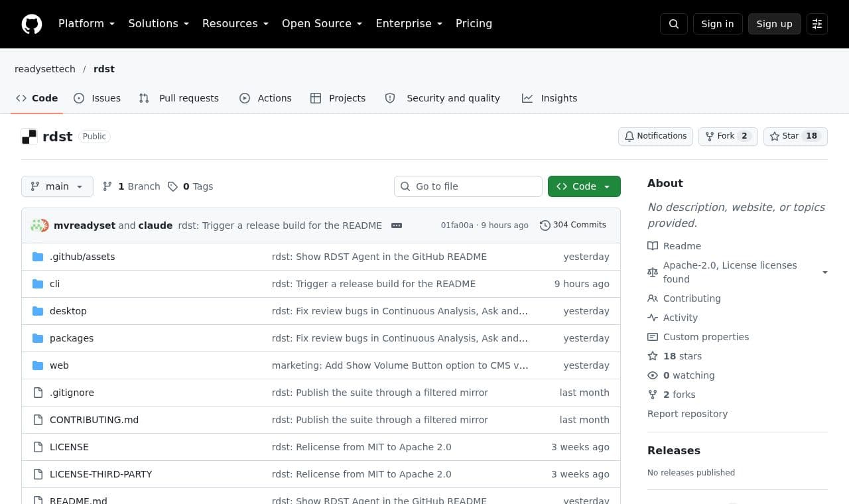Viewport: 849px width, 504px height.
Task: Click the Notifications button
Action: point(655,137)
